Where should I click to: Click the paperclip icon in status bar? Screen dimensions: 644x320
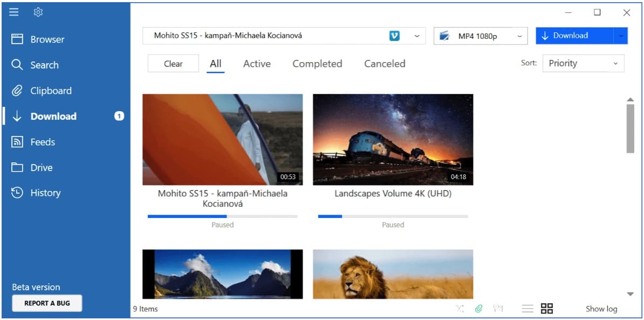[479, 308]
